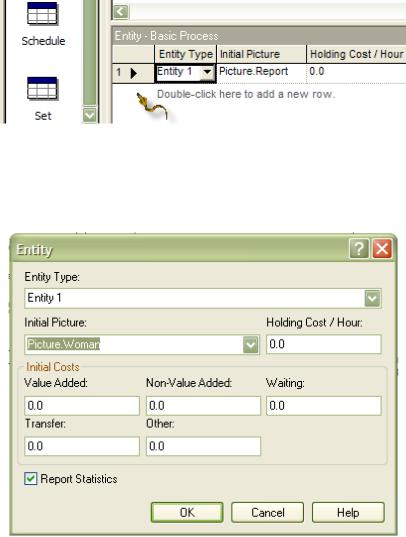
Task: Click the Value Added cost field
Action: tap(82, 406)
